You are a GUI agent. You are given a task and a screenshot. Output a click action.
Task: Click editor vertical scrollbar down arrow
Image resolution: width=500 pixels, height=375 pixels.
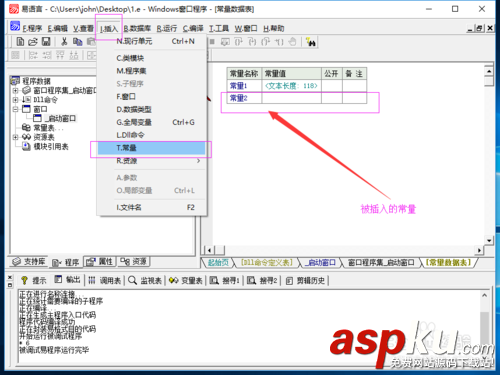[489, 240]
